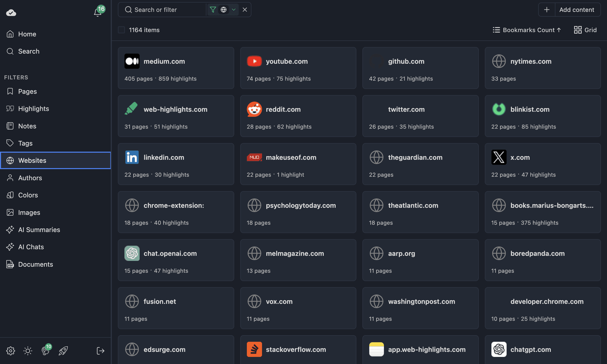Viewport: 607px width, 364px height.
Task: Open settings using the gear icon
Action: pos(11,351)
